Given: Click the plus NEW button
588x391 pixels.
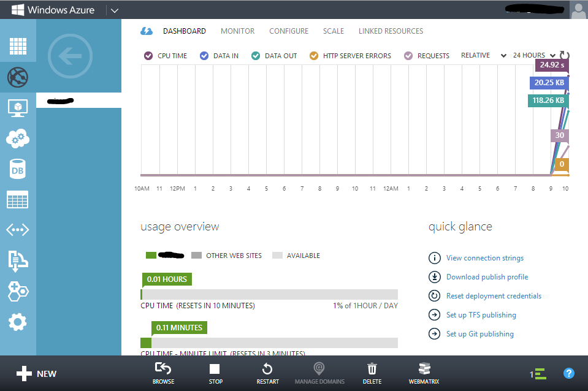Looking at the screenshot, I should tap(36, 374).
